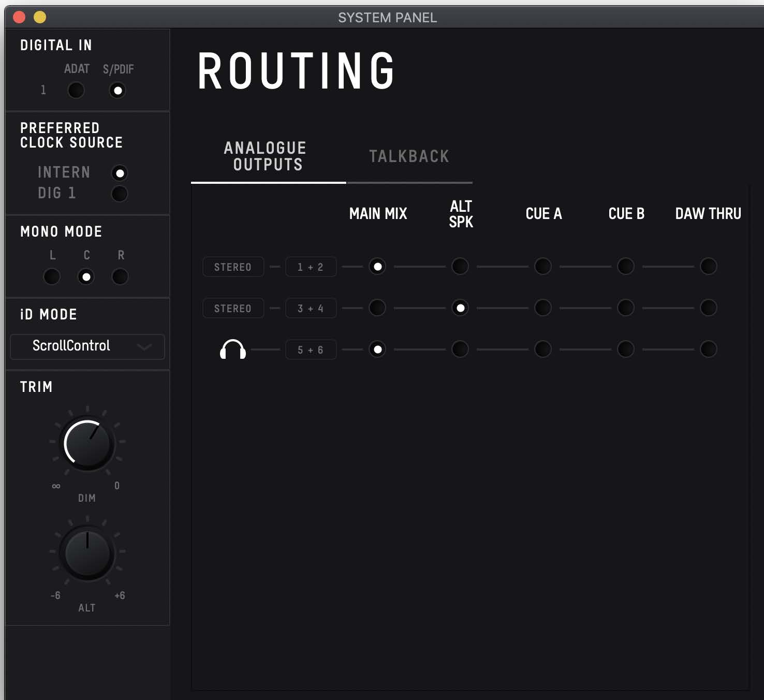Viewport: 764px width, 700px height.
Task: Click the CUE A column header
Action: pos(543,214)
